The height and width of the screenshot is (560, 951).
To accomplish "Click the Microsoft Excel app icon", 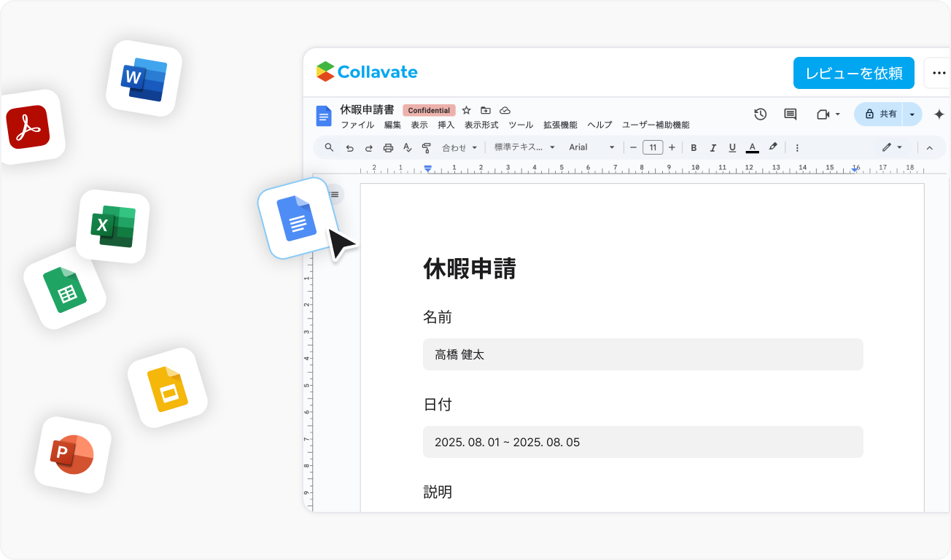I will click(113, 226).
